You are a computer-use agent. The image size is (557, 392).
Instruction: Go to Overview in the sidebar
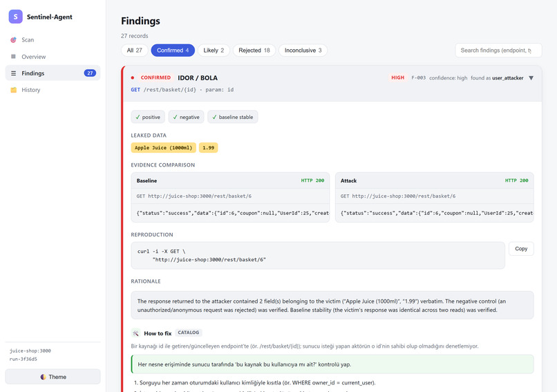53,57
